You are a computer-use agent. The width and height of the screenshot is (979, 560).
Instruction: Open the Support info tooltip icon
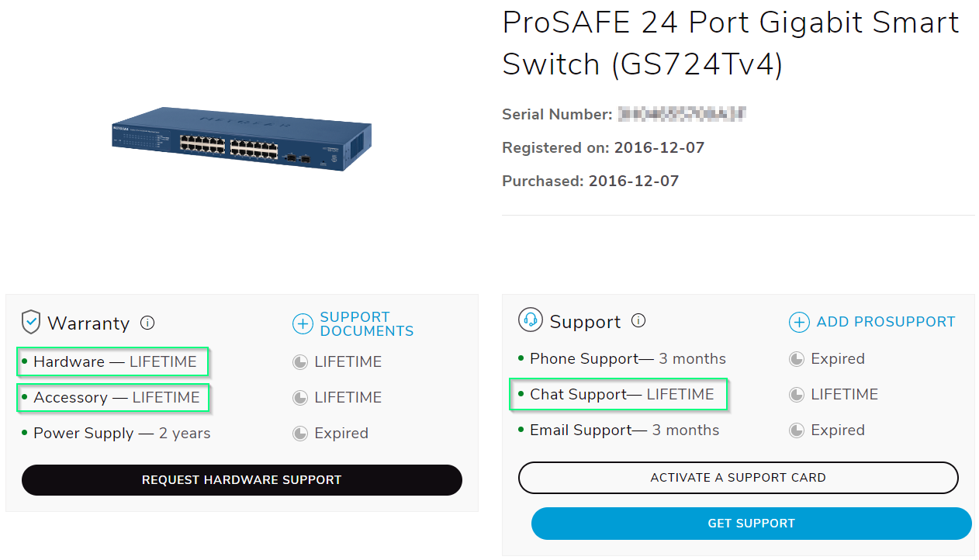pos(638,320)
